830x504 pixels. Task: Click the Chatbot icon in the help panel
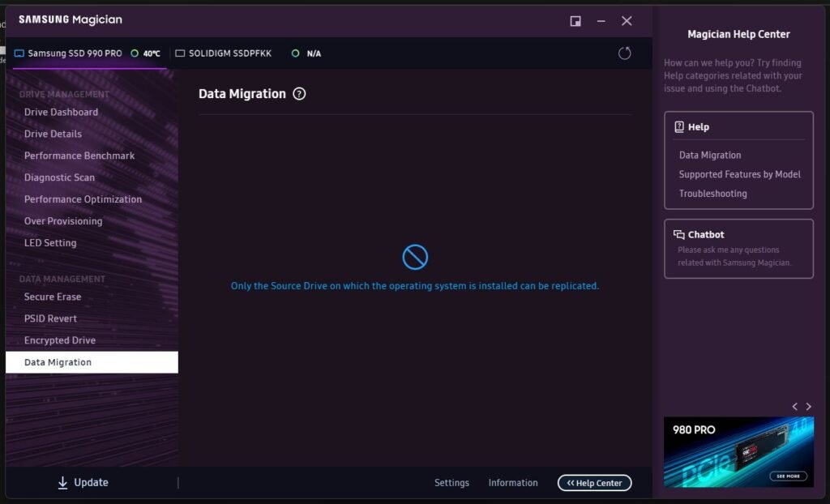click(679, 235)
